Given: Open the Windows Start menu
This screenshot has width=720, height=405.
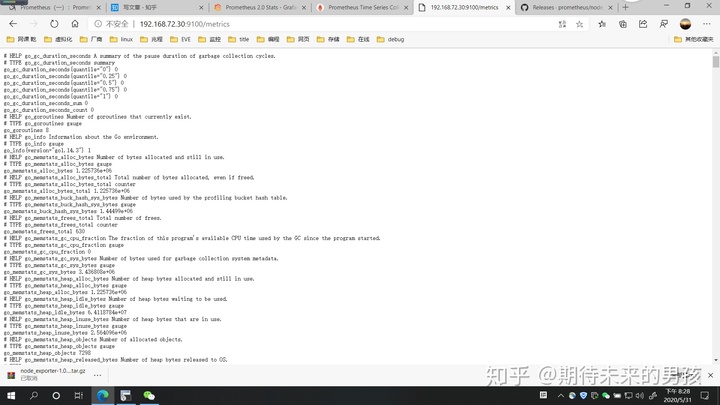Looking at the screenshot, I should 11,395.
